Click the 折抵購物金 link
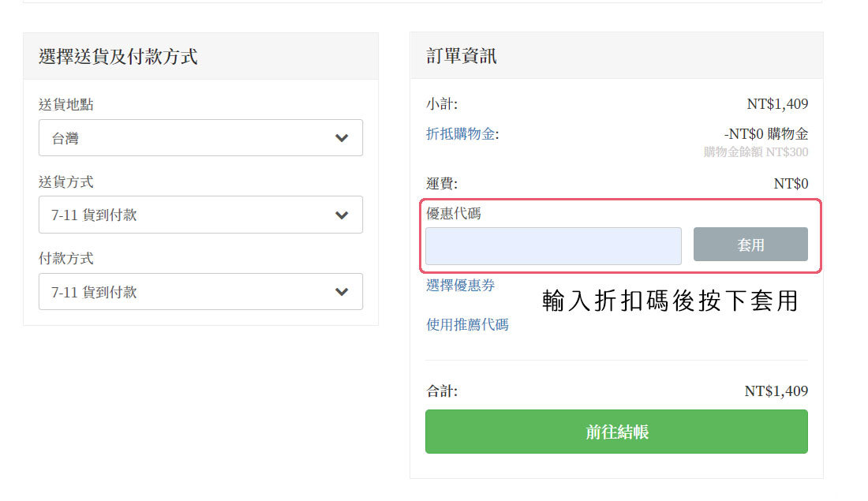The image size is (868, 501). tap(462, 134)
